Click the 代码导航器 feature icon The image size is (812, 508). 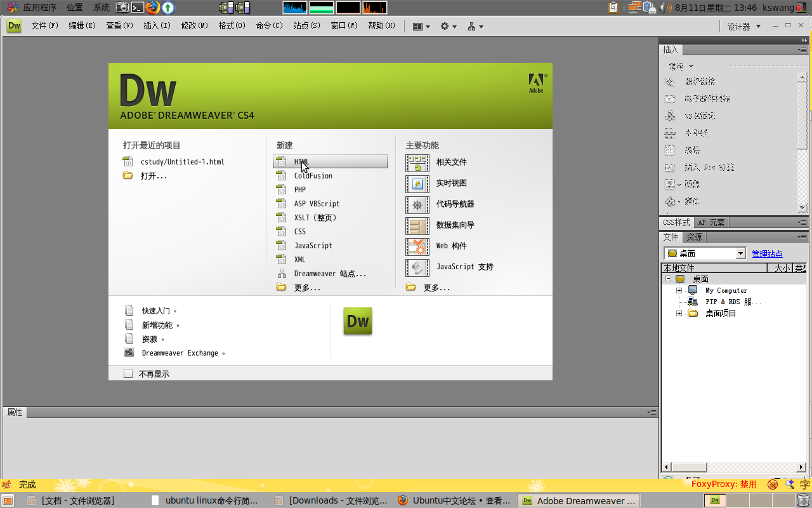417,204
